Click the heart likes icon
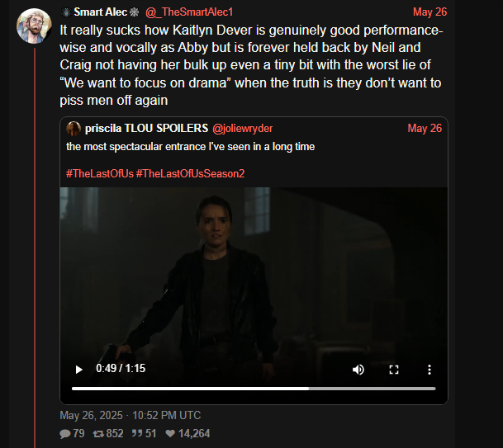503x448 pixels. pos(170,434)
